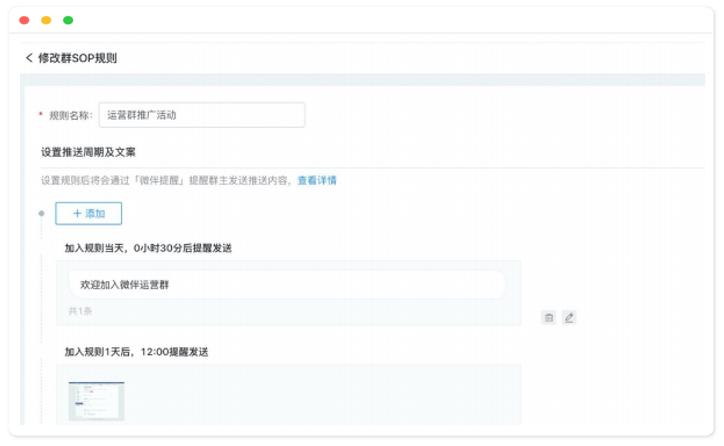Click the 加入规则1天后，12:00提醒发送 heading

click(x=136, y=352)
